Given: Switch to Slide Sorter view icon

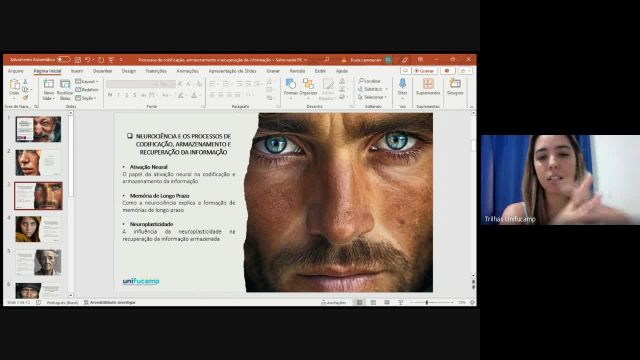Looking at the screenshot, I should pos(373,302).
